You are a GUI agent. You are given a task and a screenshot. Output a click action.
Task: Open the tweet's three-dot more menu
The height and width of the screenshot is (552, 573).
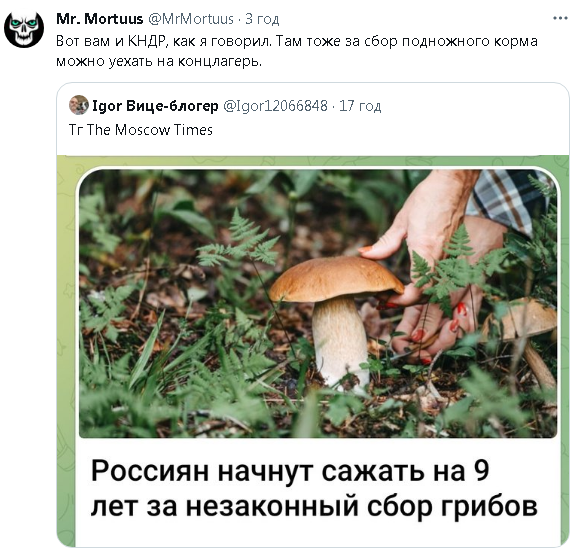coord(560,18)
